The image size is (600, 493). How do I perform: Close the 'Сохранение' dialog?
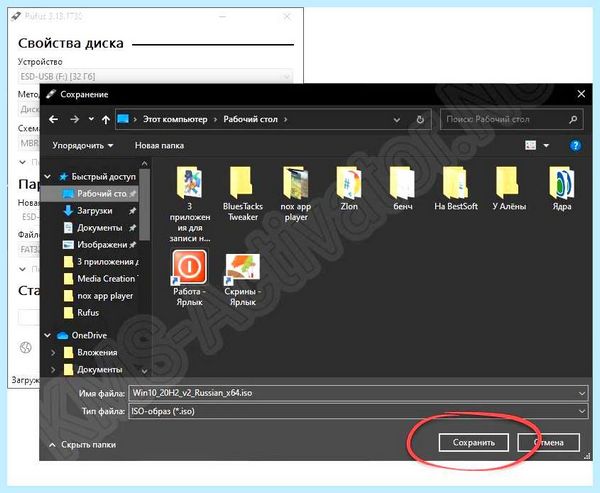581,94
